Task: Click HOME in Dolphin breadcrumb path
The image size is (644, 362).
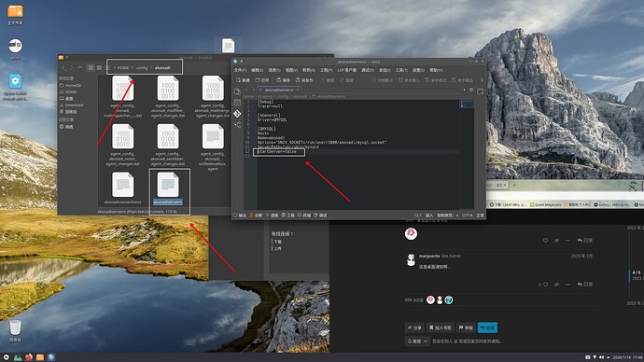Action: pos(123,68)
